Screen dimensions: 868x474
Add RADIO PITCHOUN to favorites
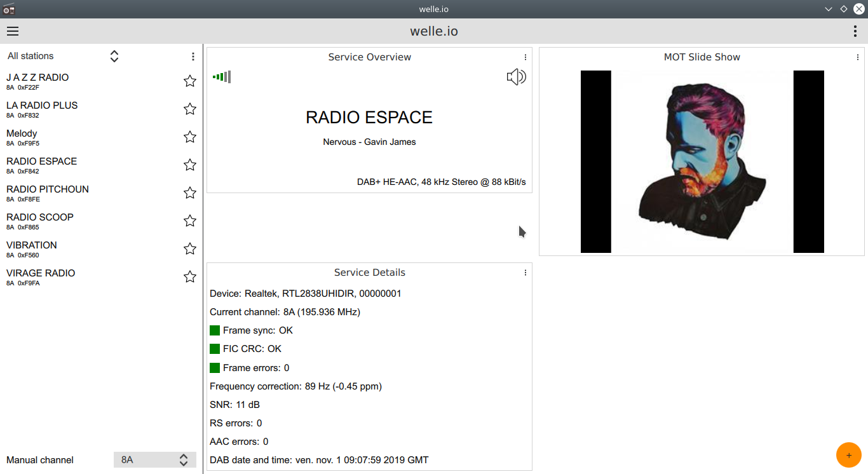189,193
